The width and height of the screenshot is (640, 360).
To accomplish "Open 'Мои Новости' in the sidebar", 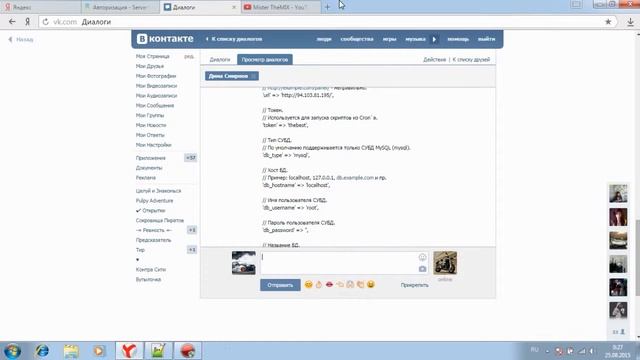I will click(151, 125).
